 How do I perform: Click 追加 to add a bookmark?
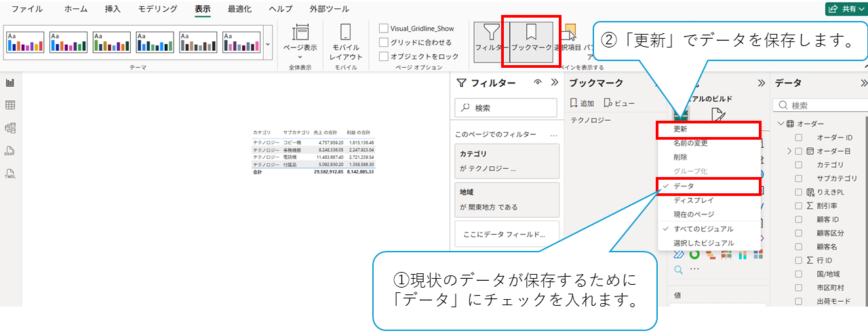[583, 103]
